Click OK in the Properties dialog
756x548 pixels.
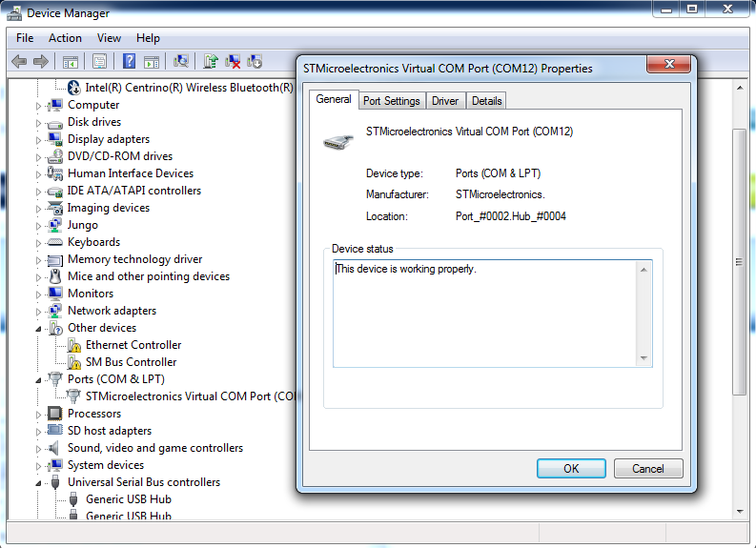(x=571, y=469)
